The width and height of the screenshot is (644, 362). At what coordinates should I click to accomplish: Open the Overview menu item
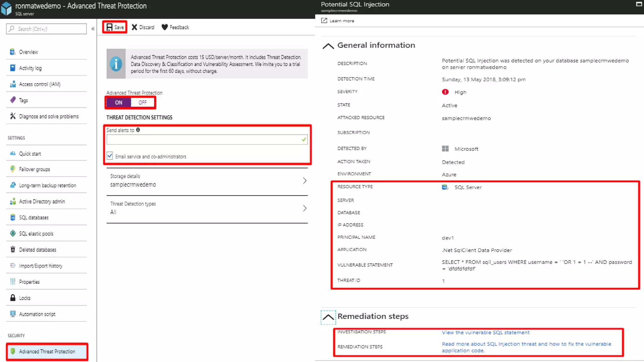47,52
